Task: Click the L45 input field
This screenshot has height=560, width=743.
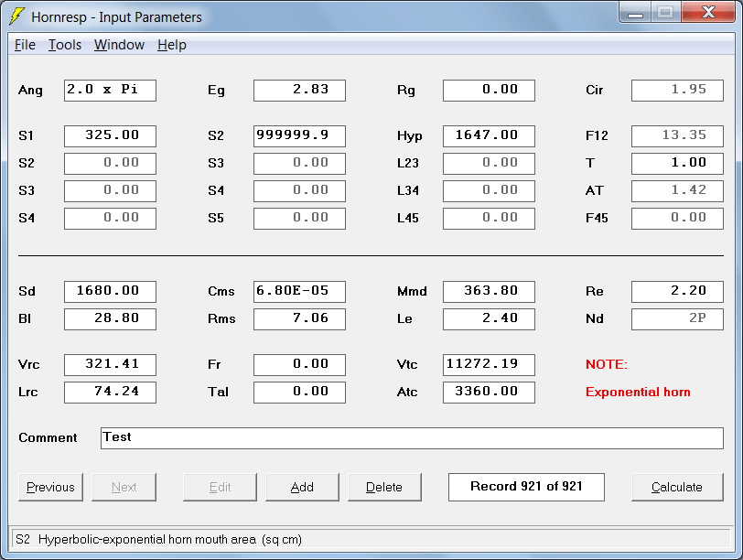Action: click(x=489, y=219)
